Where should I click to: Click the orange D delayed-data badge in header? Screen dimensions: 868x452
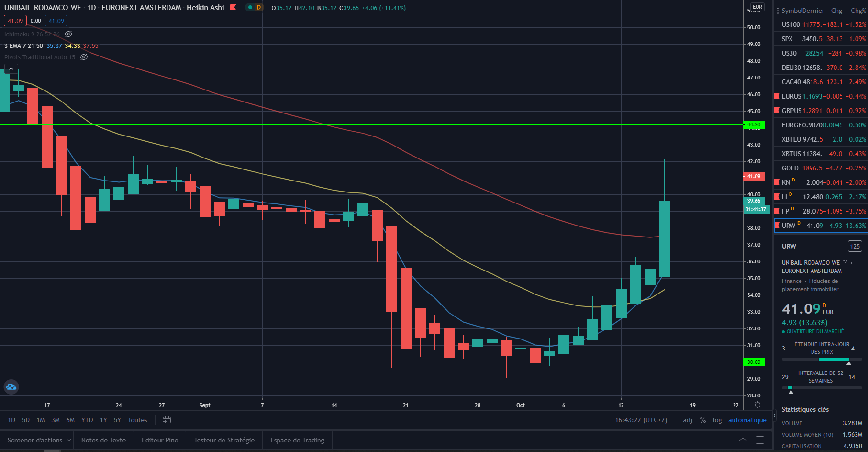point(259,7)
